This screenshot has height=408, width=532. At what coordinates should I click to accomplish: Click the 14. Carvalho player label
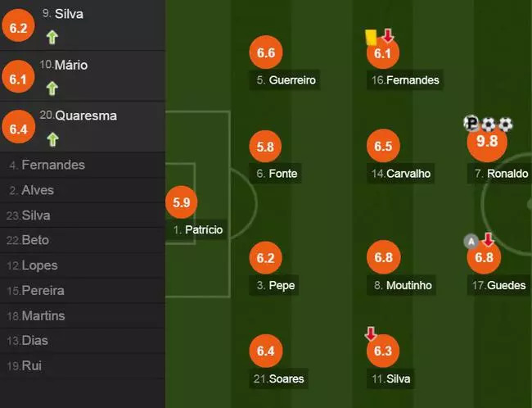pyautogui.click(x=400, y=174)
